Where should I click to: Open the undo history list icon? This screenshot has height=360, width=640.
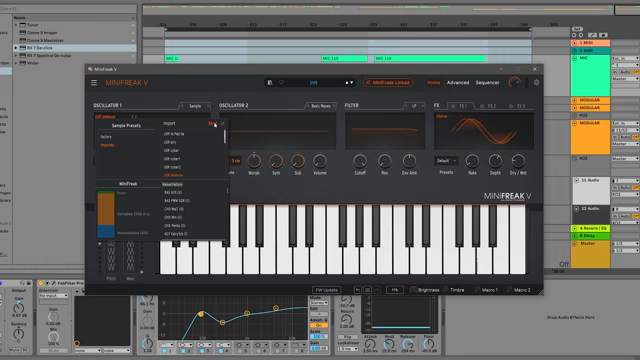point(367,290)
